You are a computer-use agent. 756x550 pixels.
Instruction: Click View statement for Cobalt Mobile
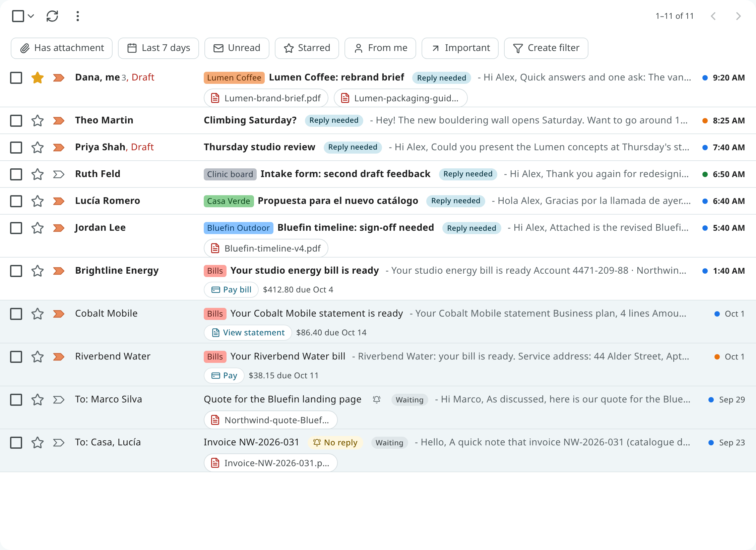(248, 332)
